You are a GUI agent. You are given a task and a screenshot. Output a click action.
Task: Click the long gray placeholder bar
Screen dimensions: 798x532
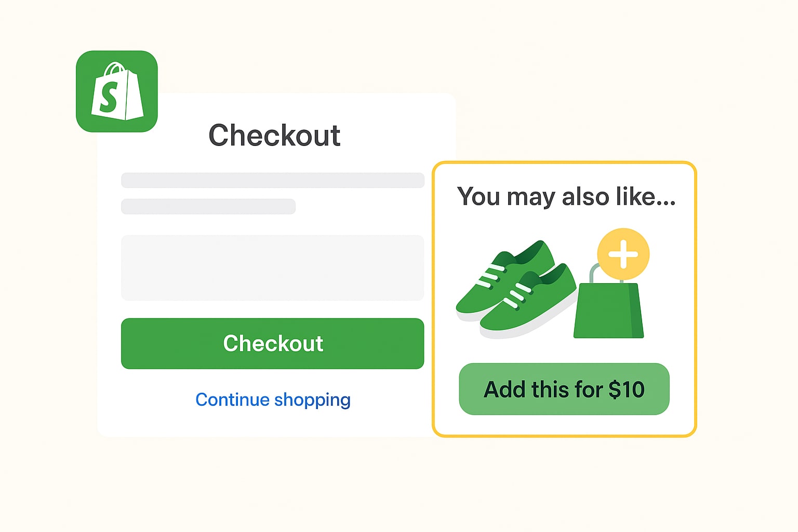[273, 180]
